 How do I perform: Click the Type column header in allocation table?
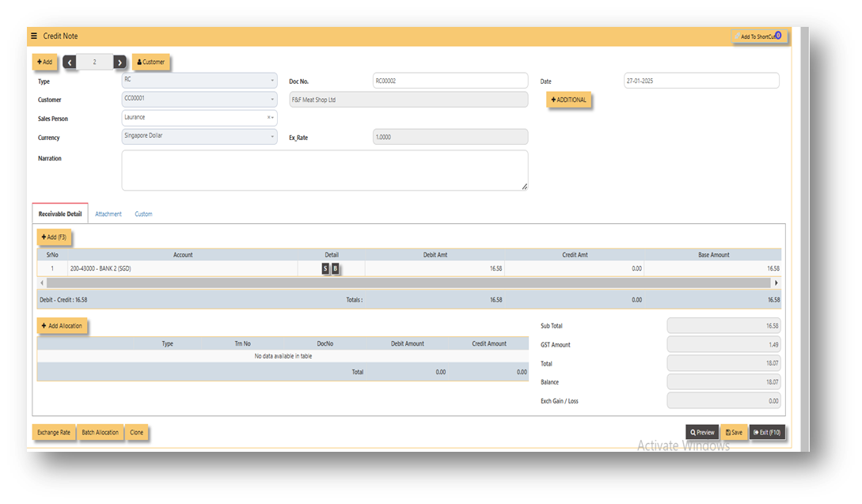pos(168,343)
